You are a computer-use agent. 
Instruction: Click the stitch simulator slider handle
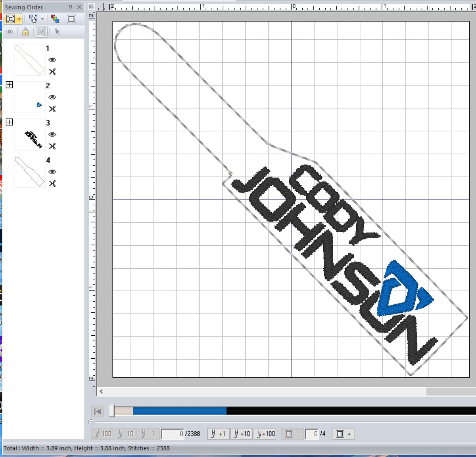coord(112,411)
